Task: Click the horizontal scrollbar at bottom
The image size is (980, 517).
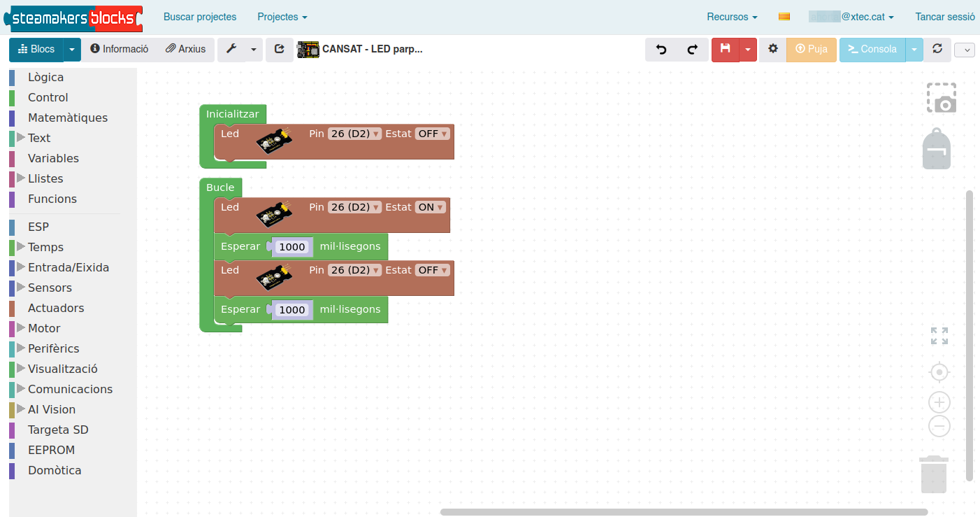Action: coord(684,512)
